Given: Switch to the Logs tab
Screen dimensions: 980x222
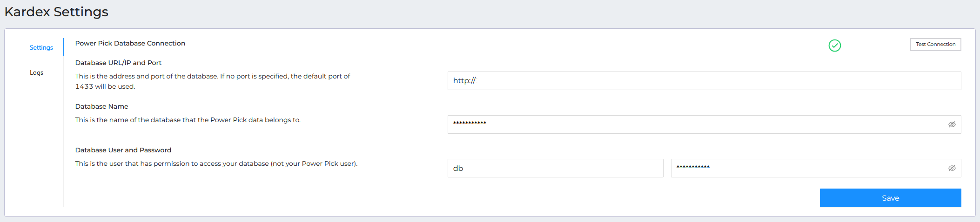Looking at the screenshot, I should coord(36,72).
